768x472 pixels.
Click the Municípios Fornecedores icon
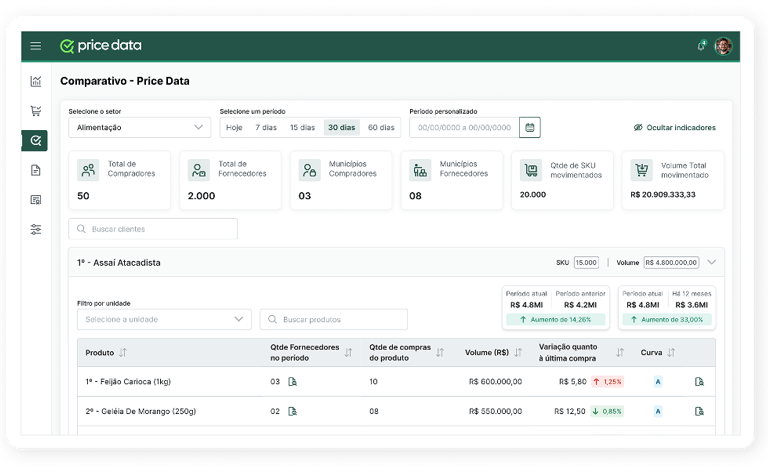pos(420,170)
